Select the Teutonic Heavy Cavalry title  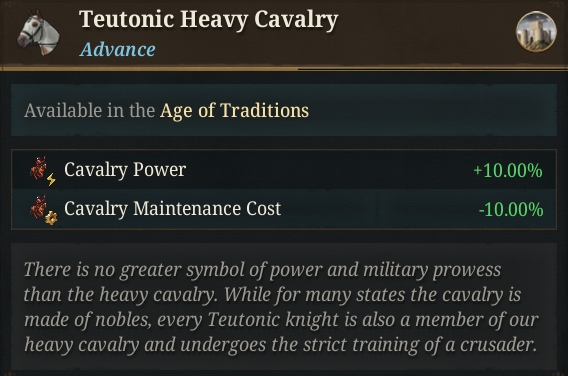(x=208, y=20)
